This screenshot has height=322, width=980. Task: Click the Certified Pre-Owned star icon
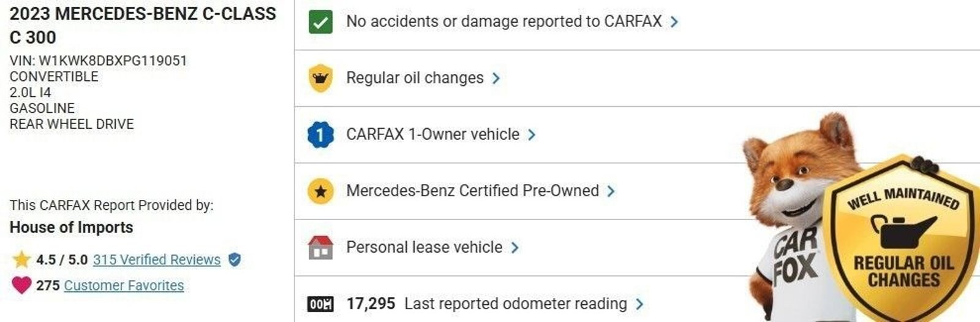[x=320, y=191]
